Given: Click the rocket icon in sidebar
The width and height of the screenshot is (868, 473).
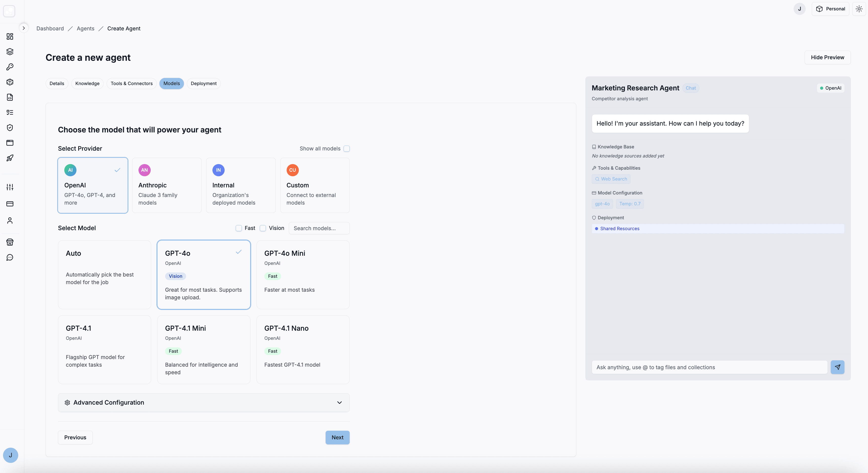Looking at the screenshot, I should pos(10,158).
